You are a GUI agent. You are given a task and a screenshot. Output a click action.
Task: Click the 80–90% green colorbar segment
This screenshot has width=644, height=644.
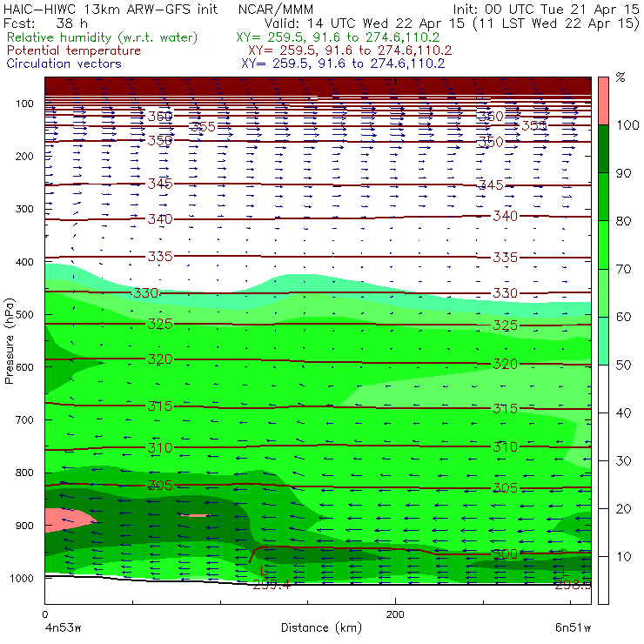pyautogui.click(x=603, y=197)
